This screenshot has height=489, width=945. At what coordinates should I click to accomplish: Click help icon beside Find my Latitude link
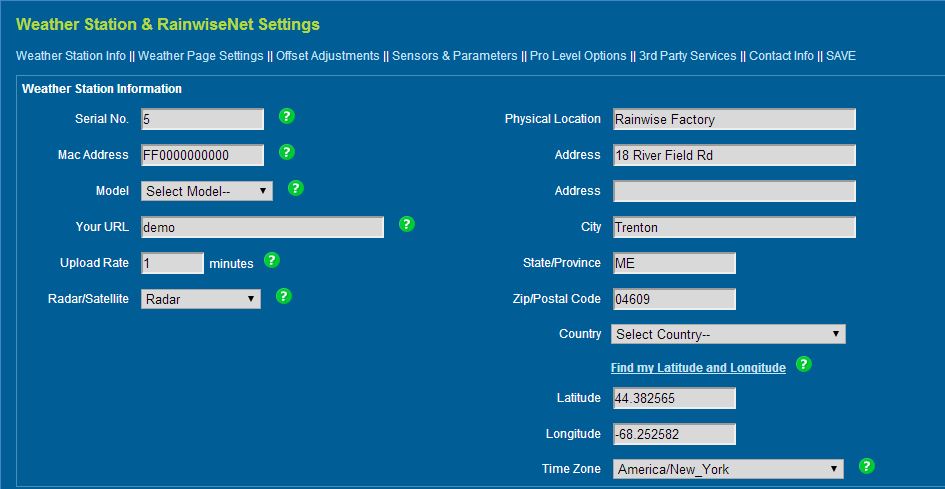803,364
